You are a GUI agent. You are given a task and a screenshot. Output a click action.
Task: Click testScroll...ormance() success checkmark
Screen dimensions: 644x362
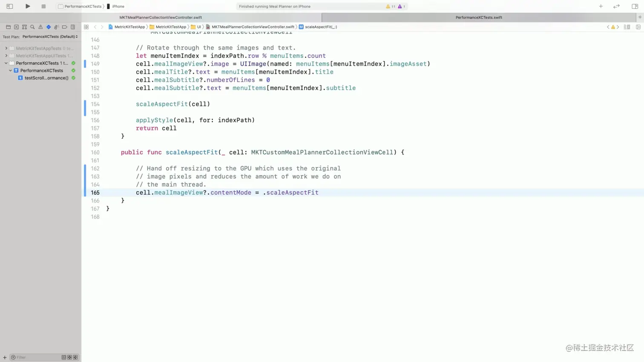tap(74, 78)
